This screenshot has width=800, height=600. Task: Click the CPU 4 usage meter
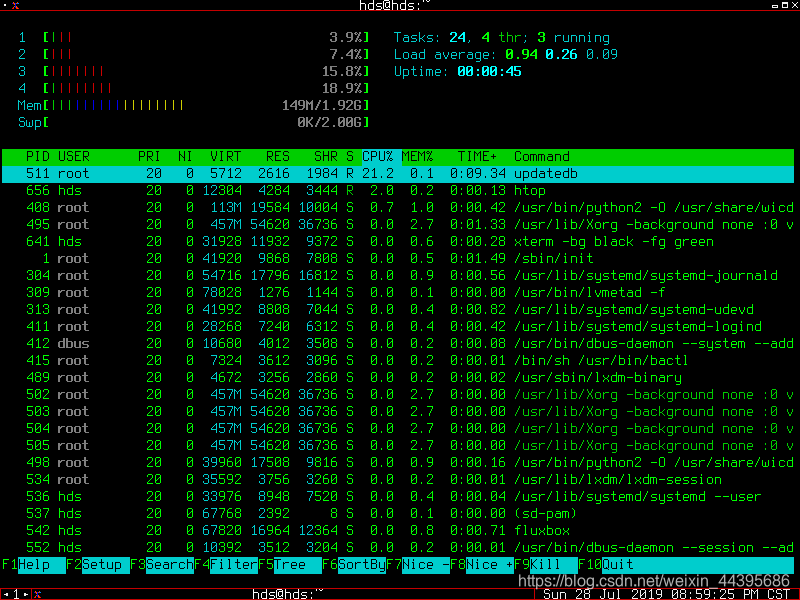194,88
